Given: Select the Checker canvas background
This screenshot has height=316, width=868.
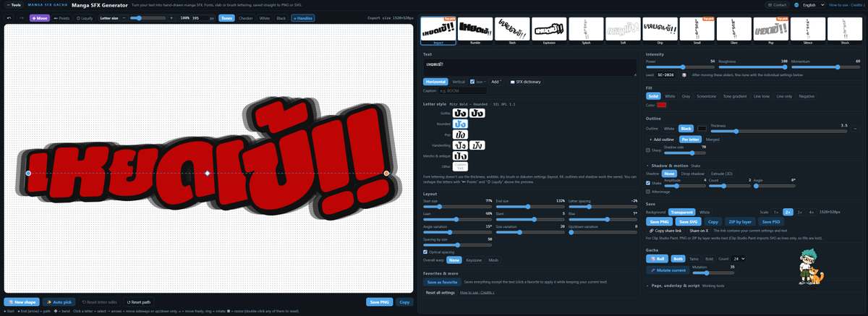Looking at the screenshot, I should (246, 17).
